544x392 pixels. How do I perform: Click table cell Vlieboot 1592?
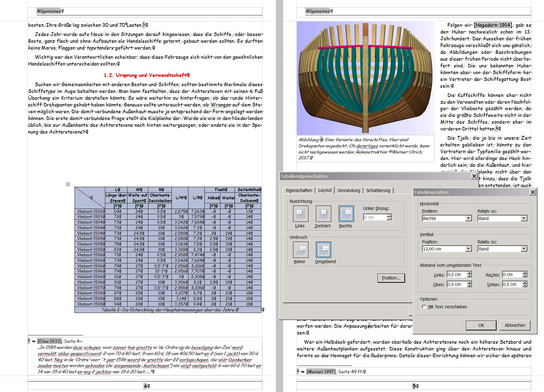point(90,211)
